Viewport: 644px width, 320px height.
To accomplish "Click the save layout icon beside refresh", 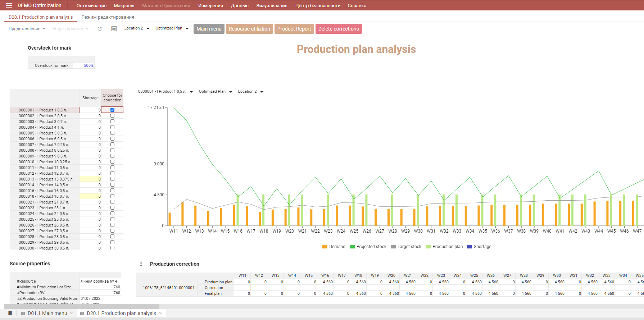I will [114, 29].
